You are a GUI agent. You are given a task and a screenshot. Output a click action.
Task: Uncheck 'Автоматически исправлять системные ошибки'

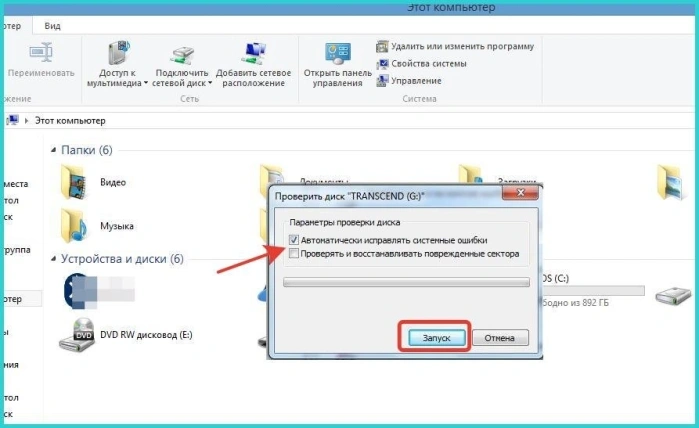coord(294,240)
